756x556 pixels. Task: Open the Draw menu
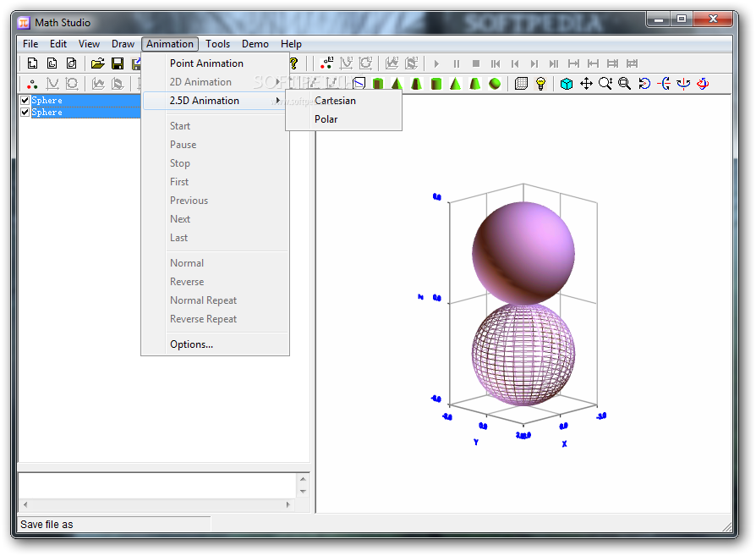click(123, 44)
